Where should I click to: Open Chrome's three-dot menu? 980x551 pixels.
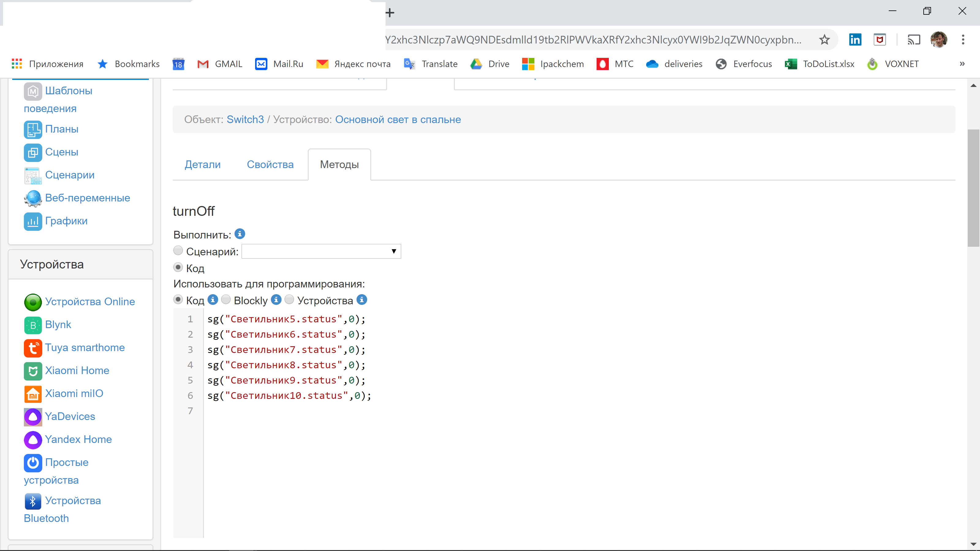pyautogui.click(x=963, y=39)
